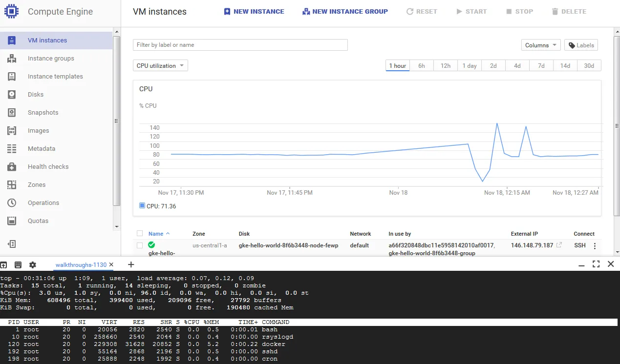Toggle CPU legend checkbox
The width and height of the screenshot is (620, 364).
pyautogui.click(x=142, y=206)
